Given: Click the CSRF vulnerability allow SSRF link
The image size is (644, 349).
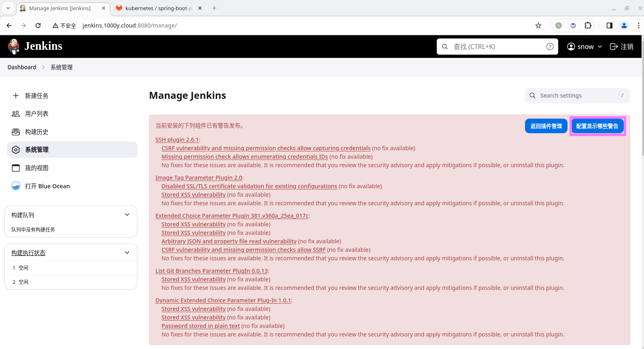Looking at the screenshot, I should click(x=244, y=250).
